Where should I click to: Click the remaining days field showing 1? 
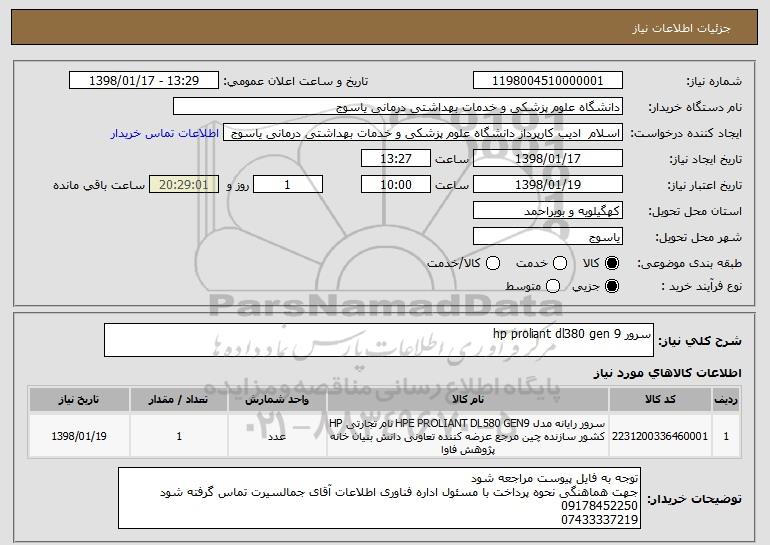pyautogui.click(x=288, y=185)
